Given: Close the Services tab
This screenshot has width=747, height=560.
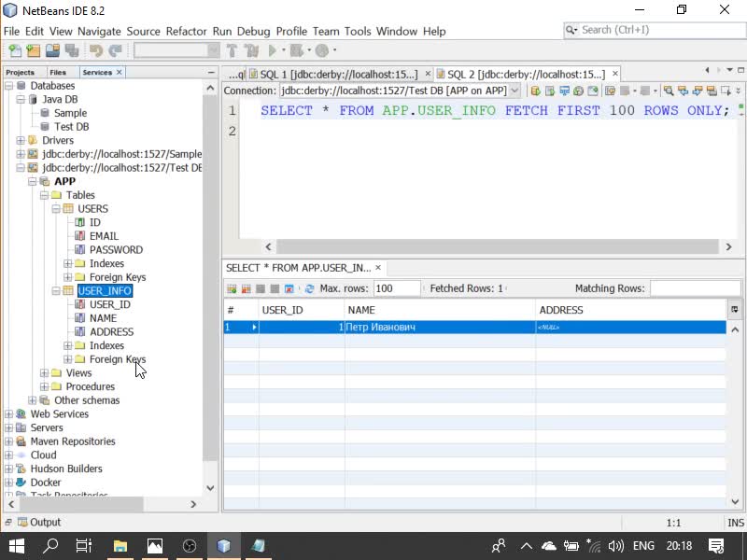Looking at the screenshot, I should tap(120, 73).
